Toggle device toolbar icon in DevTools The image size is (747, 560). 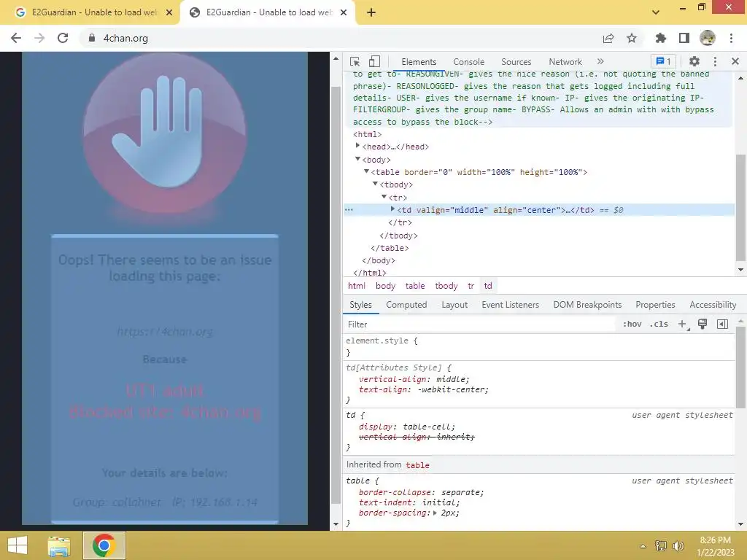[x=374, y=61]
